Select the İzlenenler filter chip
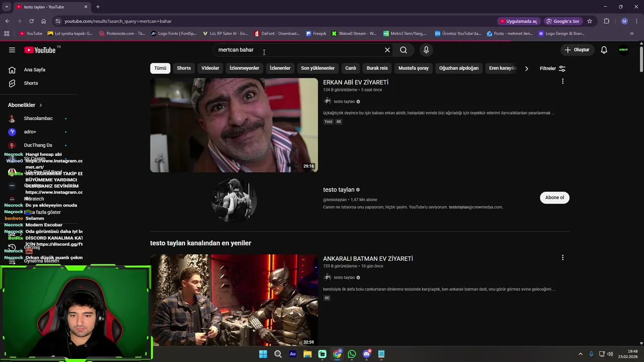The width and height of the screenshot is (644, 362). point(280,68)
